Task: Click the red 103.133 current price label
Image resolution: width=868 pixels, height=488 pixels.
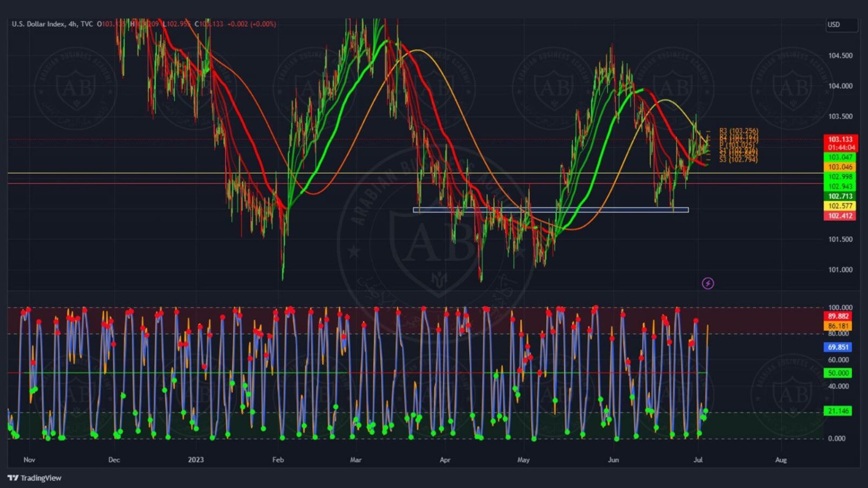Action: [840, 139]
